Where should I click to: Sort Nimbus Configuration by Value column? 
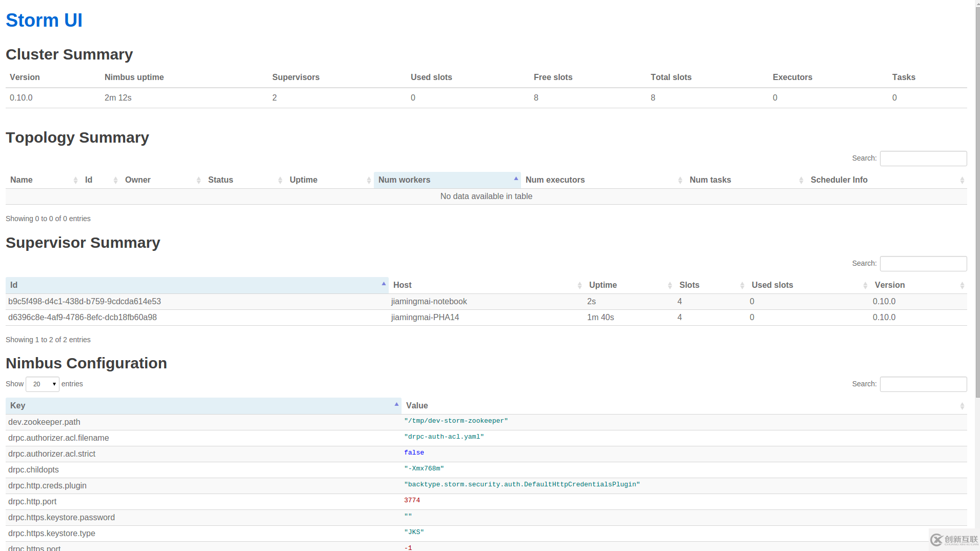(684, 406)
